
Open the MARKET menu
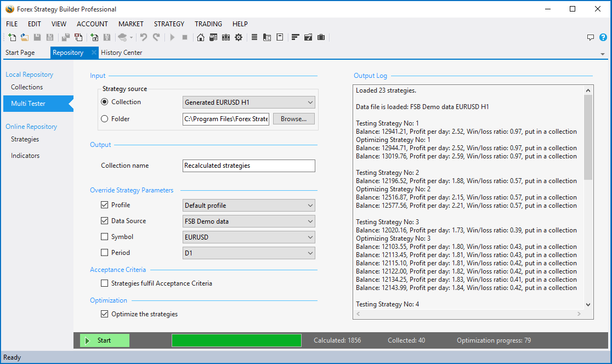(131, 24)
